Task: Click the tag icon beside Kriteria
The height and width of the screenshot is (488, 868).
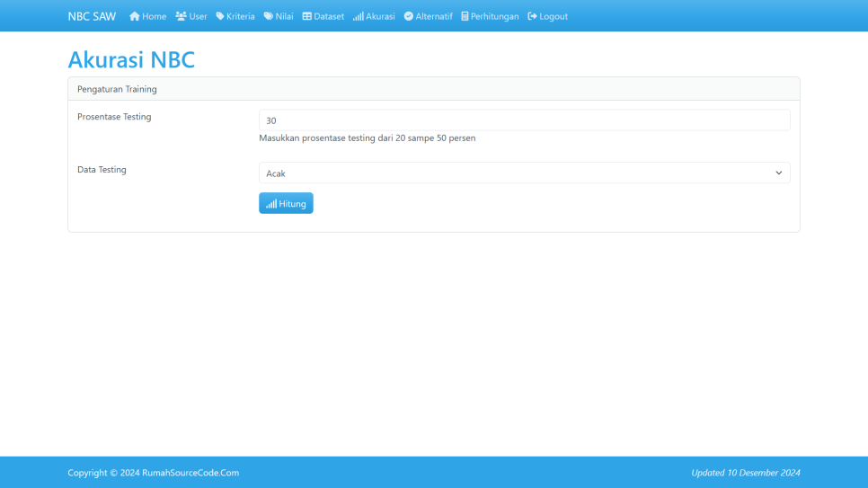Action: [220, 16]
